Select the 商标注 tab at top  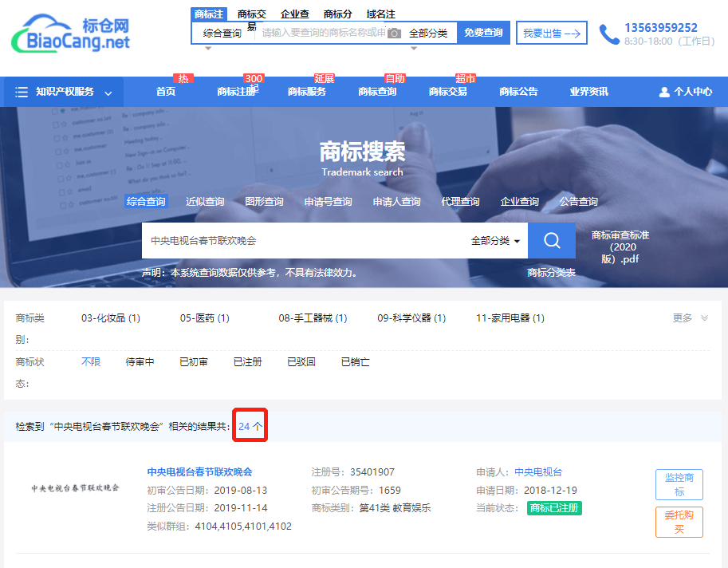click(x=209, y=14)
